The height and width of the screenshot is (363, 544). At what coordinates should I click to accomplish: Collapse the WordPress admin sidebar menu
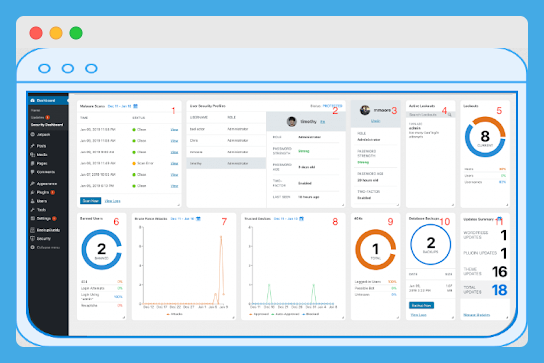click(45, 247)
